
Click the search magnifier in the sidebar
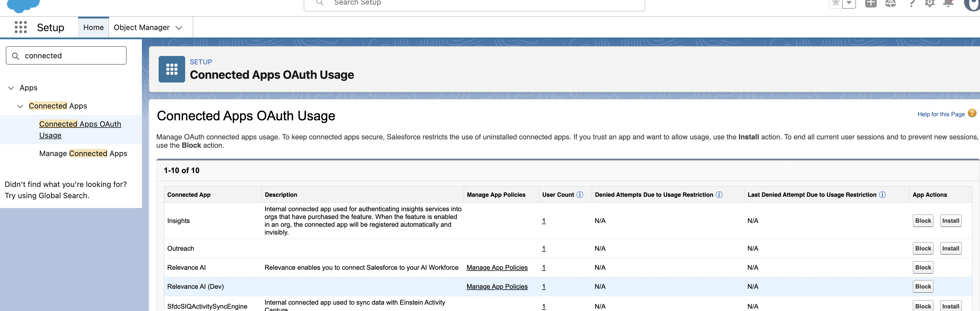pyautogui.click(x=16, y=56)
